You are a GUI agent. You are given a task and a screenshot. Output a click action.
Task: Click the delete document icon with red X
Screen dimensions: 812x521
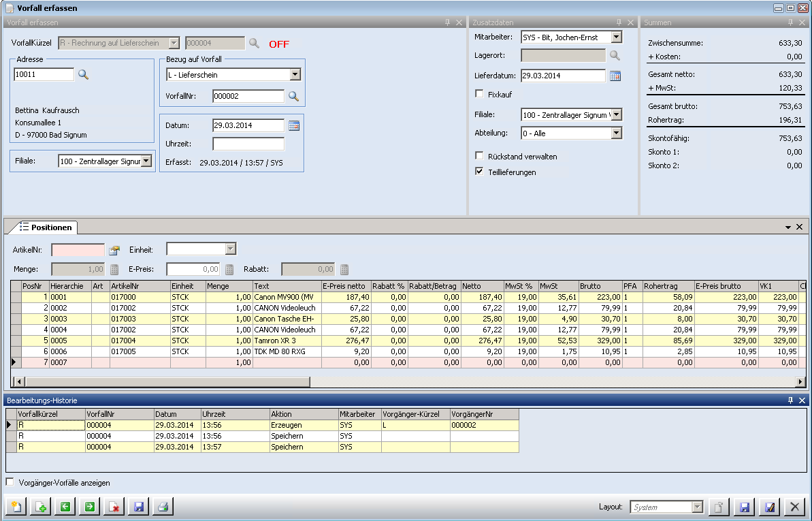point(114,507)
